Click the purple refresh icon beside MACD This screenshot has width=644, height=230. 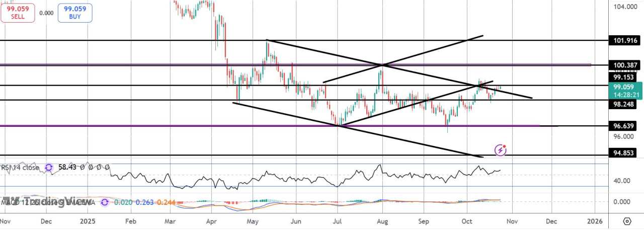[x=105, y=202]
